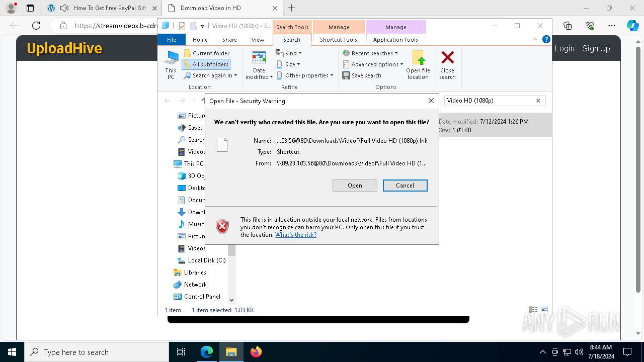Screen dimensions: 644x362
Task: Open the quick access toolbar customize dropdown
Action: pyautogui.click(x=202, y=26)
